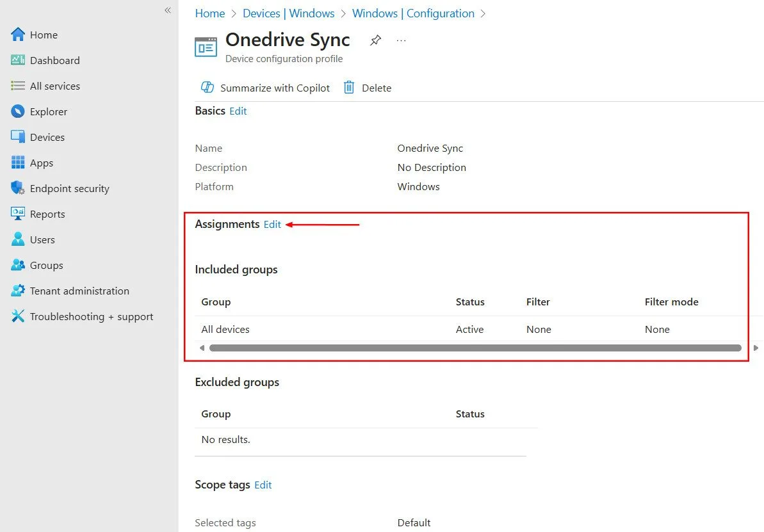Click the All services list icon
Image resolution: width=764 pixels, height=532 pixels.
tap(18, 86)
